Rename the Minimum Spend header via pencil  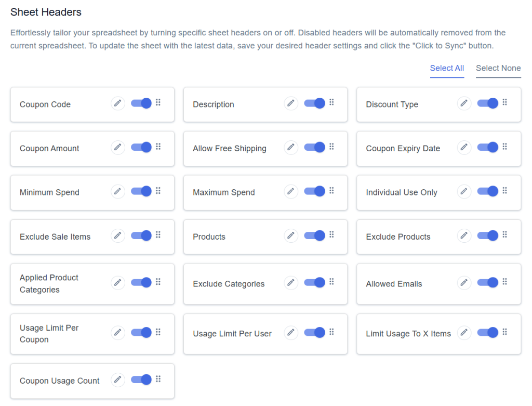118,191
